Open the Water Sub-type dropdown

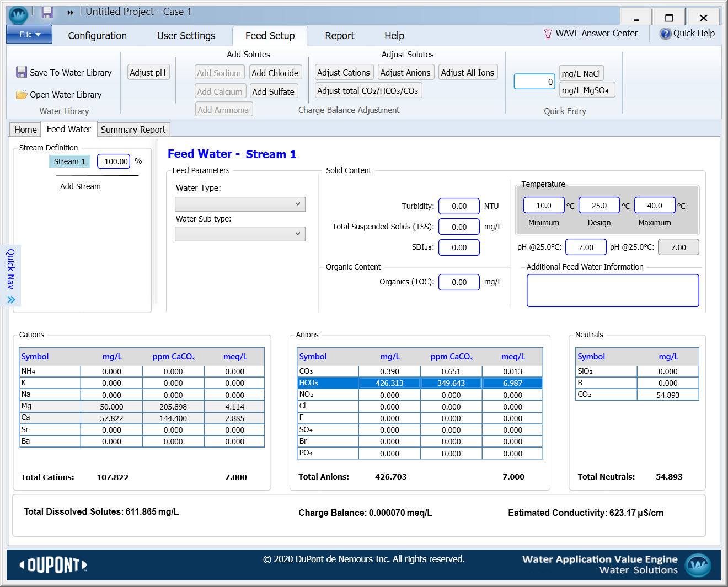click(x=240, y=234)
